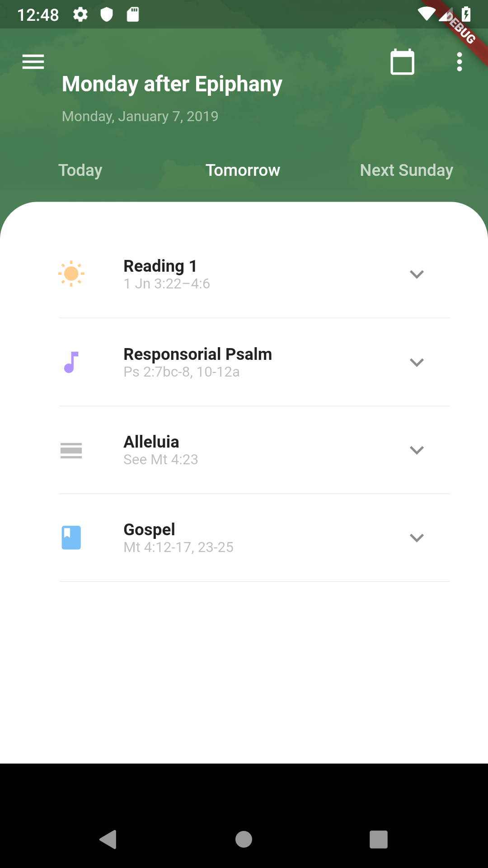This screenshot has width=488, height=868.
Task: Expand the Alleluia chevron
Action: (417, 450)
